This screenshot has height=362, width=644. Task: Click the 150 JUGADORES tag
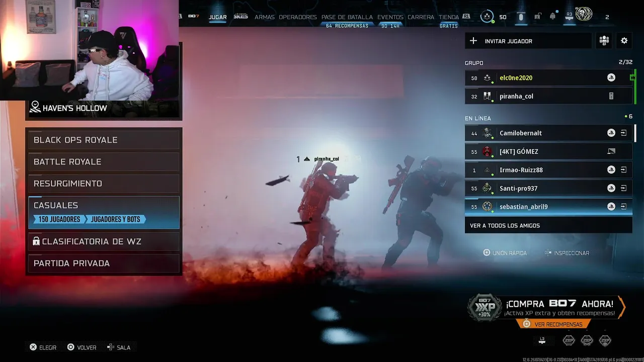pyautogui.click(x=59, y=219)
